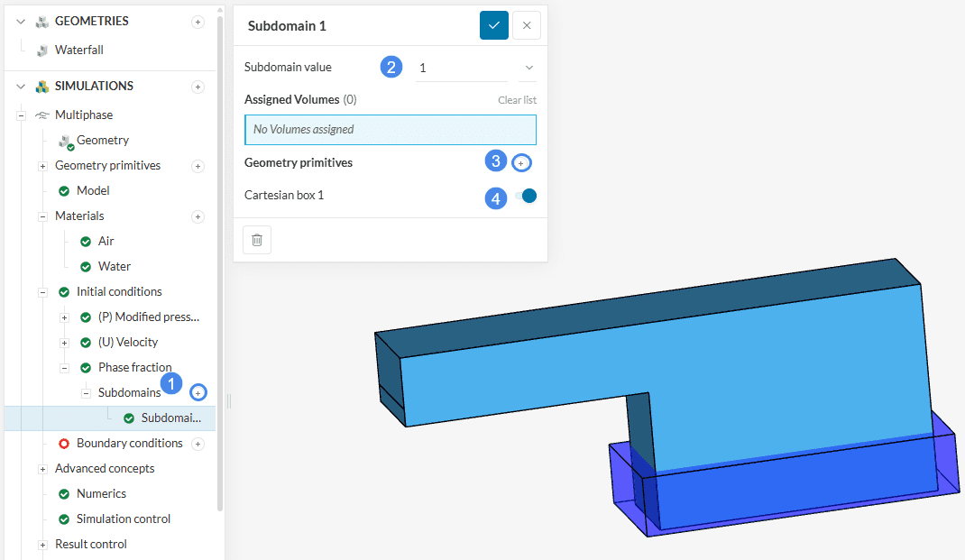Expand the Advanced concepts node
The width and height of the screenshot is (965, 560).
[x=42, y=469]
